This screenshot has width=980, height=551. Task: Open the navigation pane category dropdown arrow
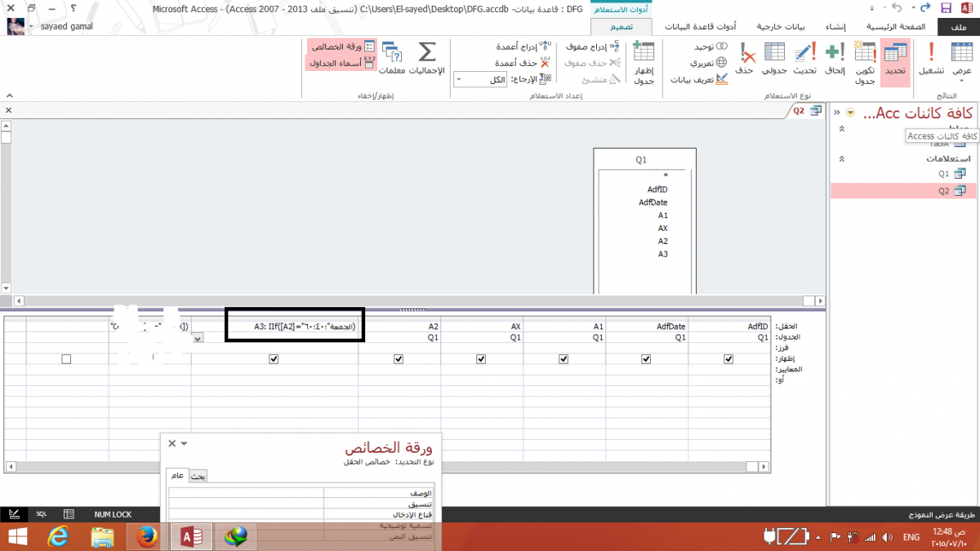(852, 113)
